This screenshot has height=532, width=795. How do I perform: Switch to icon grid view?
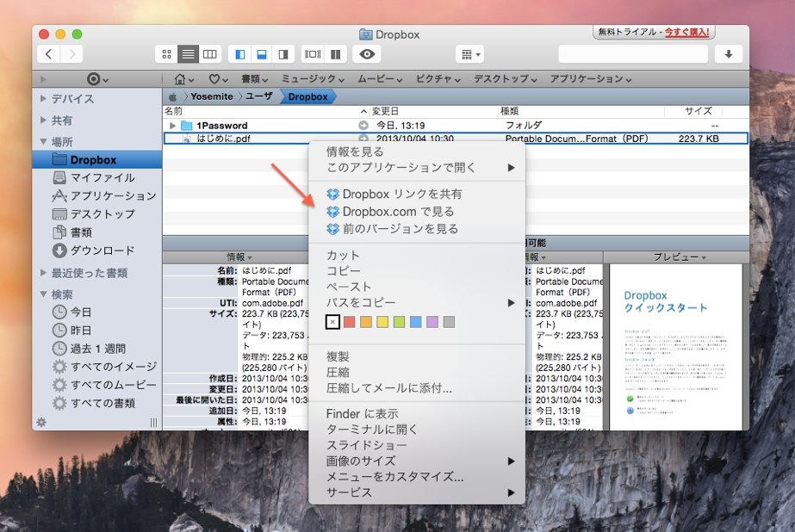[166, 54]
